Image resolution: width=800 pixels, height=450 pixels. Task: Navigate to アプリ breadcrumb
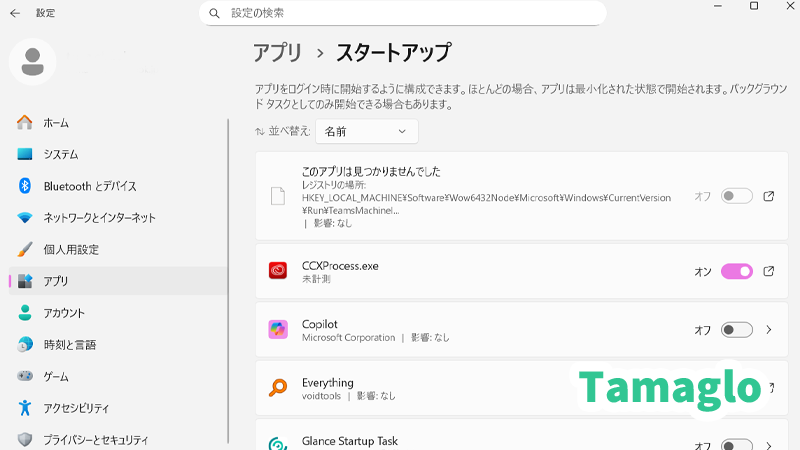pyautogui.click(x=278, y=53)
